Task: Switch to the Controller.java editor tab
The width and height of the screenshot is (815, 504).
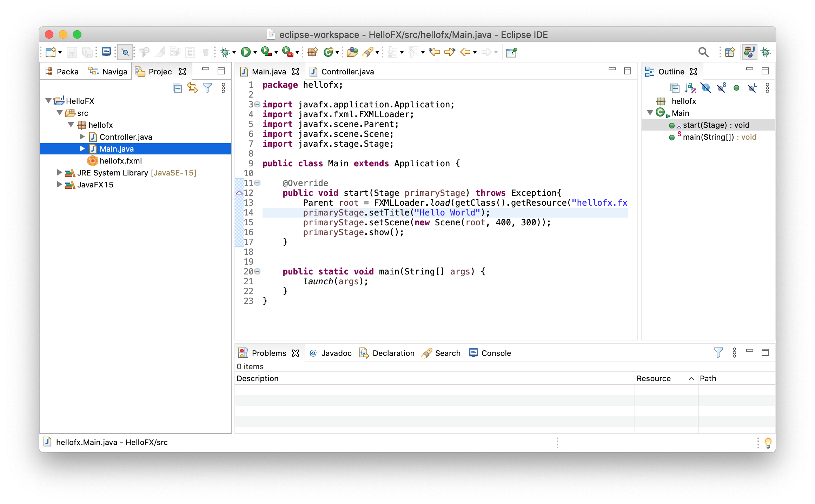Action: point(347,72)
